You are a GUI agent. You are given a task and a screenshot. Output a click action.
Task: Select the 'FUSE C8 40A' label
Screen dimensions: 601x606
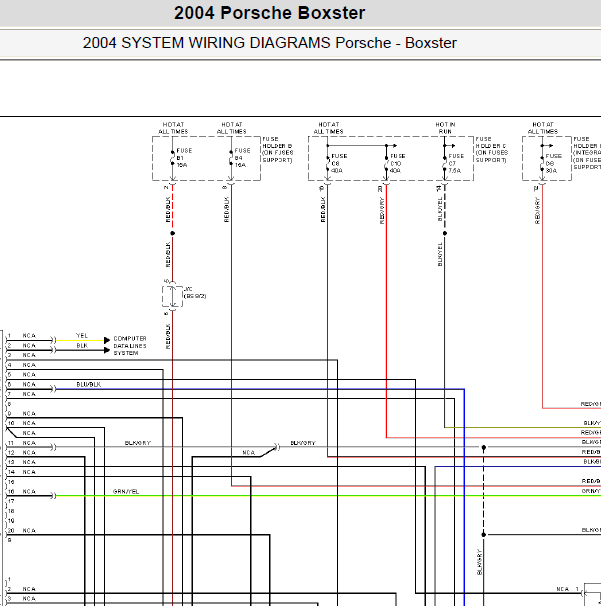pos(339,163)
